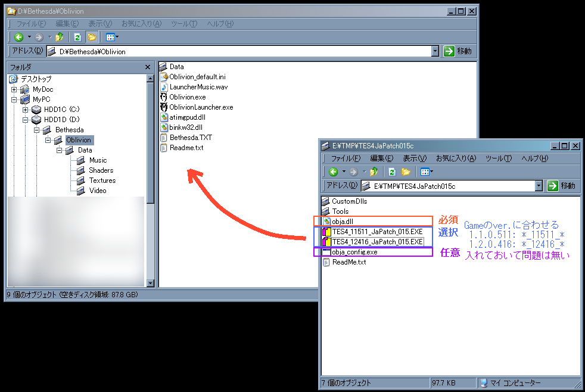Close the フォルダ folder pane with its X
585x392 pixels.
coord(148,67)
